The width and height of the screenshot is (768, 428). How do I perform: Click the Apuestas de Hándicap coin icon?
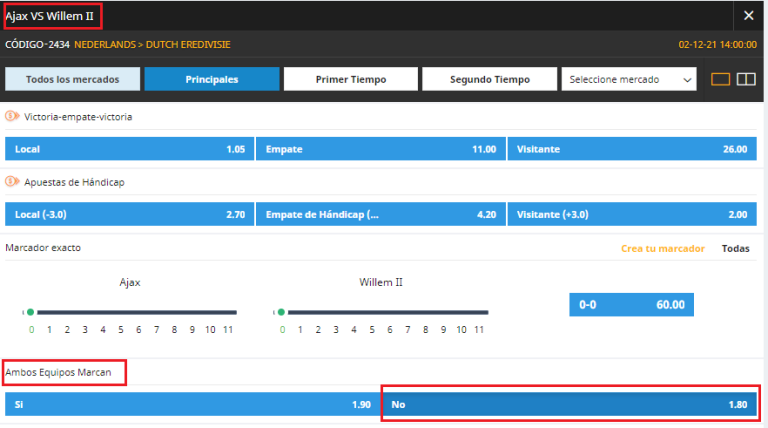[12, 182]
